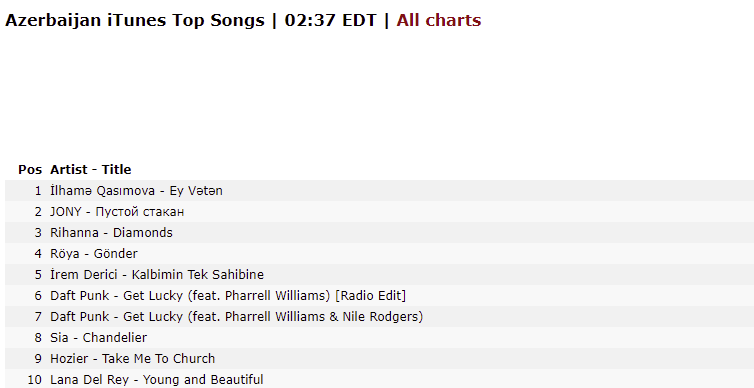
Task: Select the JONY - Пустой стакан entry
Action: (117, 212)
